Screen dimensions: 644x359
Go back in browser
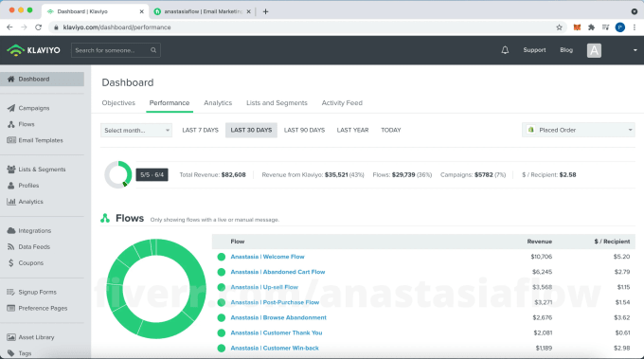9,27
